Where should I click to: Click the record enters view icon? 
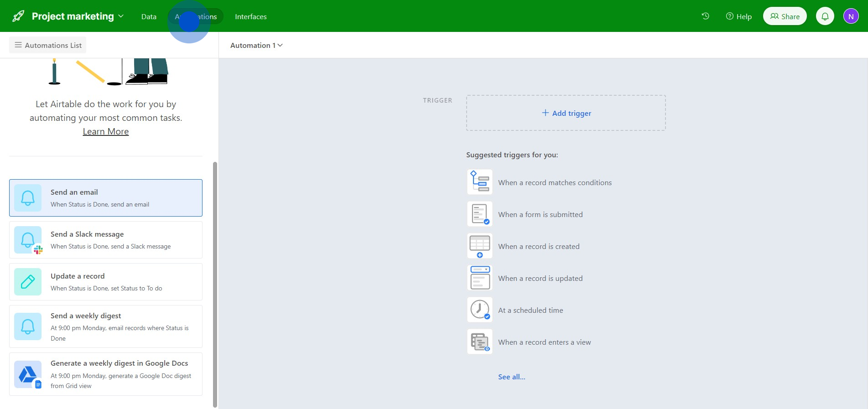[x=480, y=342]
